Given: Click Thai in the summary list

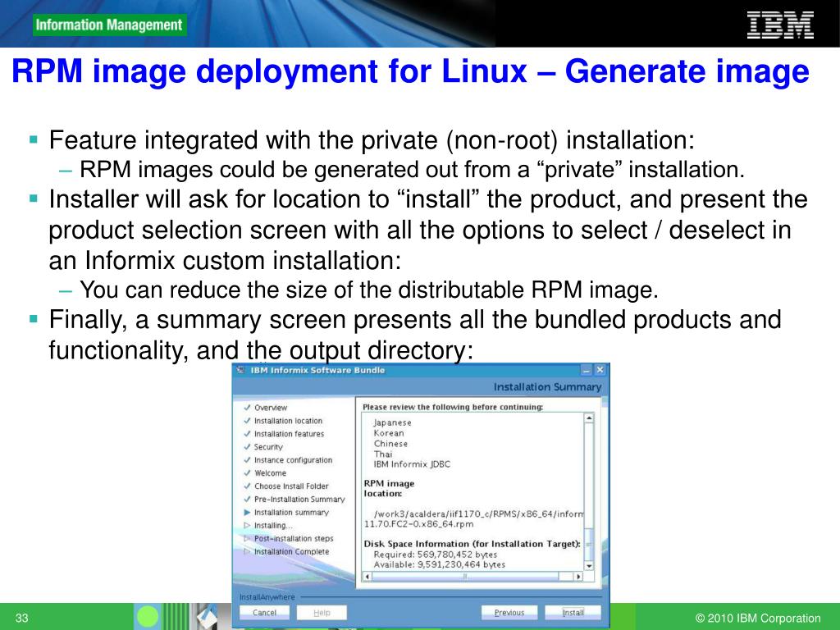Looking at the screenshot, I should click(383, 454).
